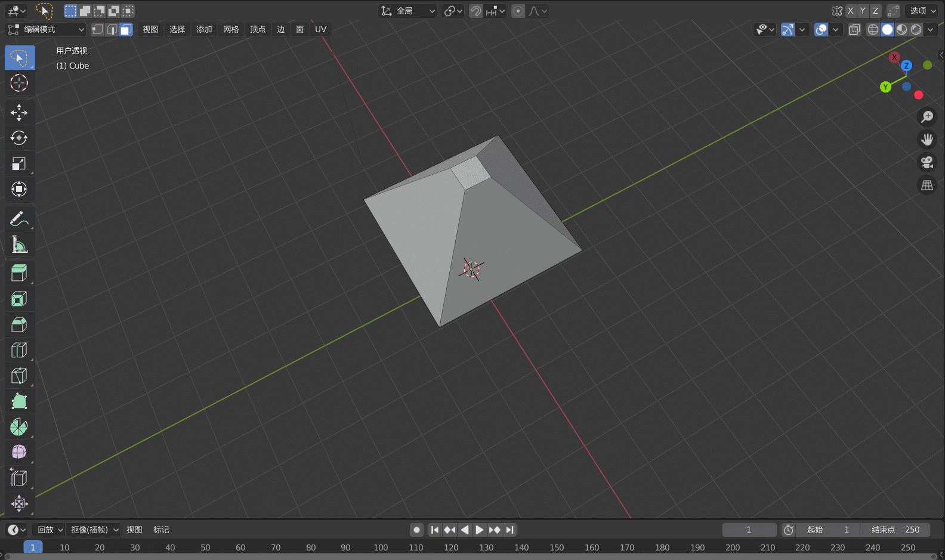The height and width of the screenshot is (560, 945).
Task: Open the 编辑模式 mode dropdown
Action: [46, 29]
